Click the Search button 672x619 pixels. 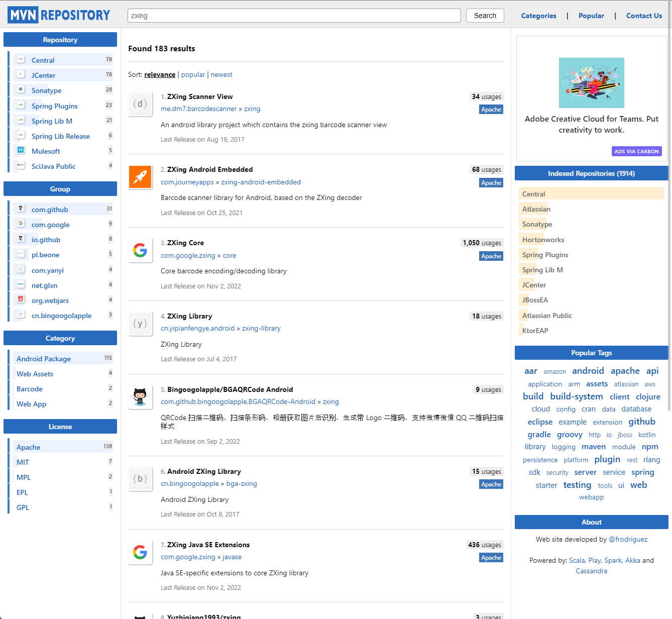tap(485, 16)
